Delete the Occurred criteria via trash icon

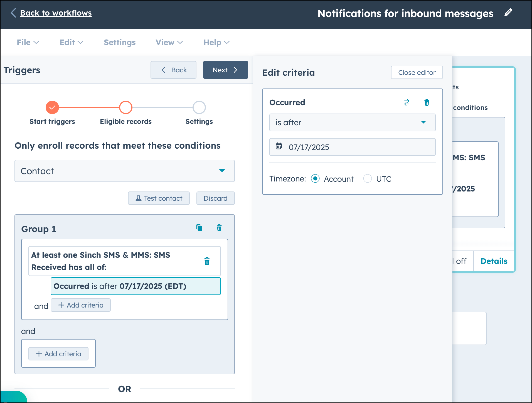(427, 102)
